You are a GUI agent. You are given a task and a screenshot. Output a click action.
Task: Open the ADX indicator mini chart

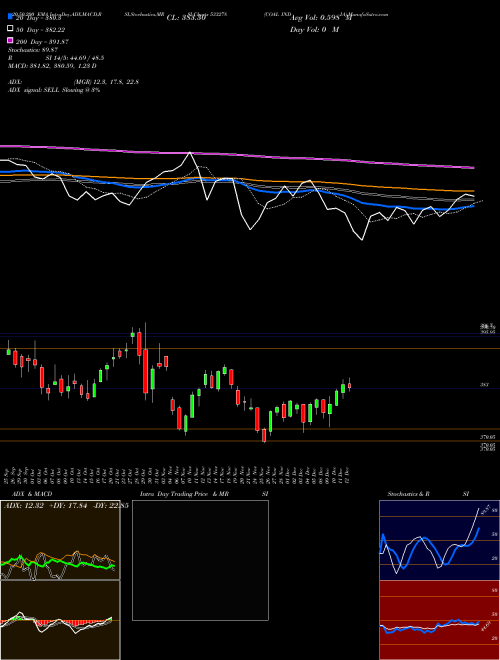click(x=60, y=540)
